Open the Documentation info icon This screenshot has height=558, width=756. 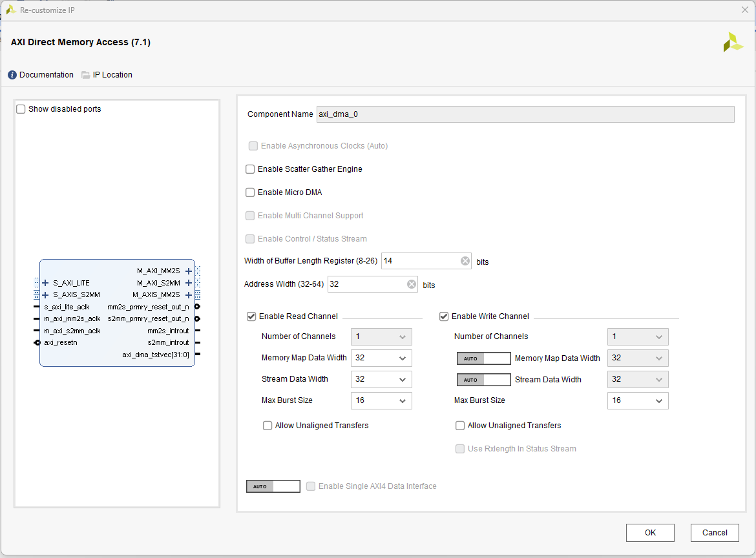(12, 75)
